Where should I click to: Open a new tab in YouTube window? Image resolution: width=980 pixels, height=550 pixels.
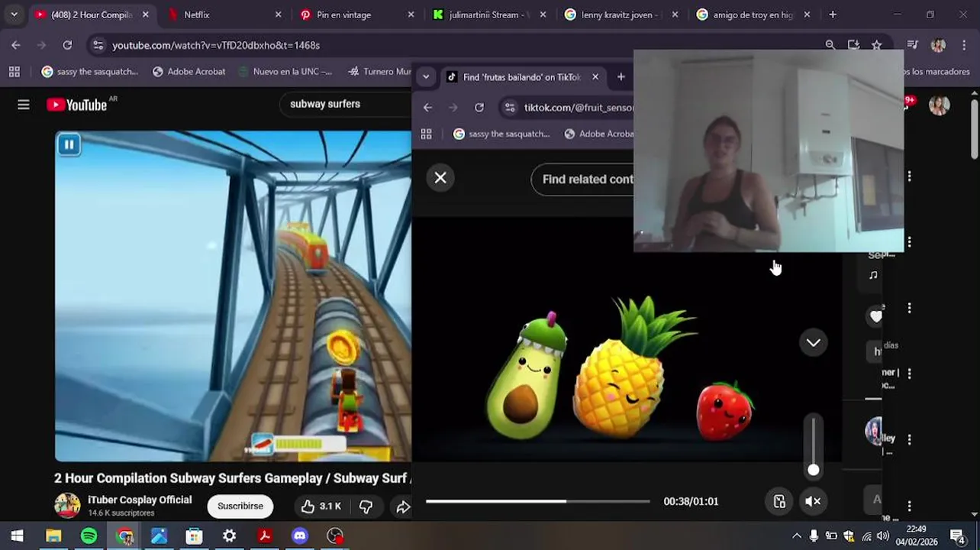[833, 15]
